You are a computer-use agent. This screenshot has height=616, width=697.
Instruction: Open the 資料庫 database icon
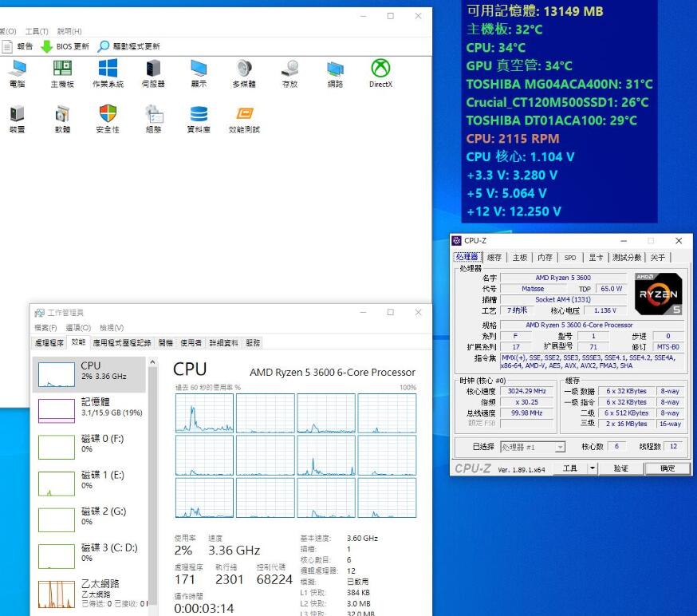point(199,119)
